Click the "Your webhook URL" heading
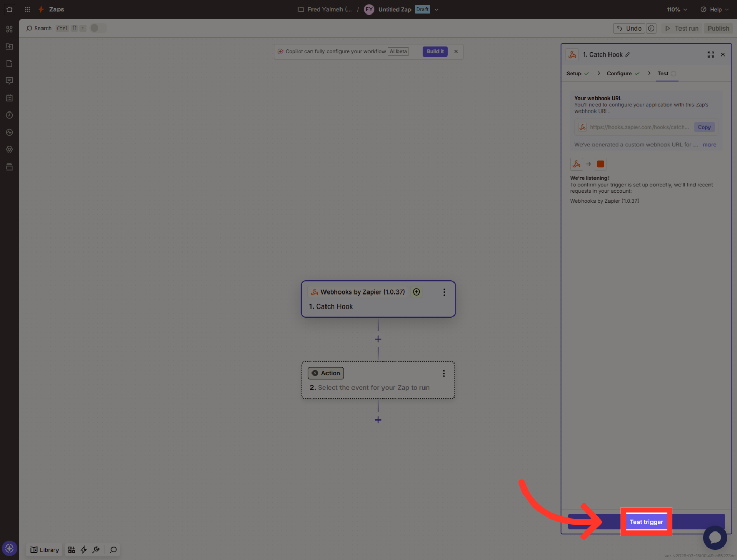The width and height of the screenshot is (737, 560). pyautogui.click(x=598, y=98)
